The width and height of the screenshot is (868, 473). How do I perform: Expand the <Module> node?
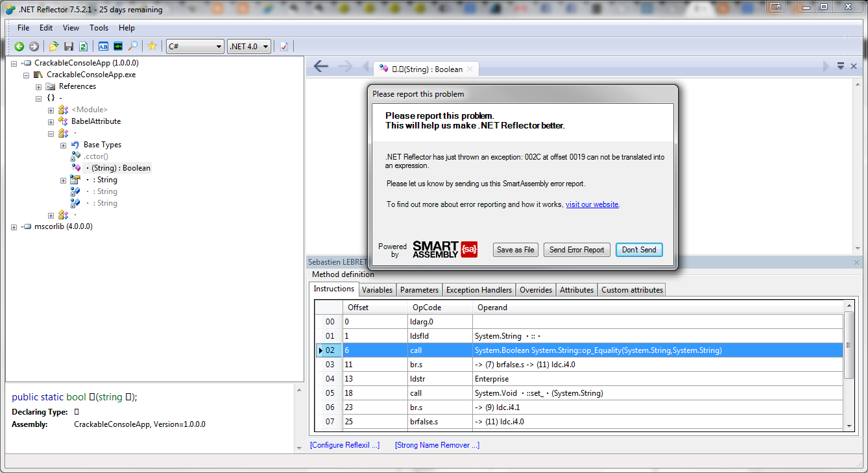(x=51, y=110)
